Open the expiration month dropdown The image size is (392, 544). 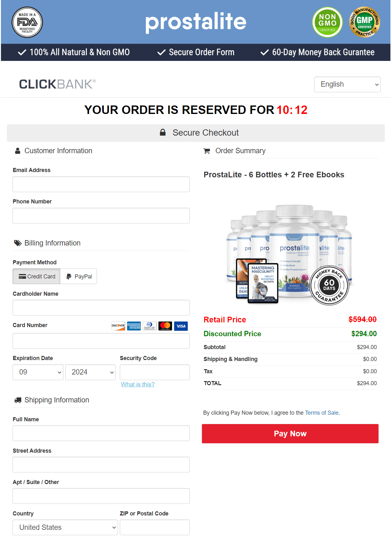click(38, 372)
